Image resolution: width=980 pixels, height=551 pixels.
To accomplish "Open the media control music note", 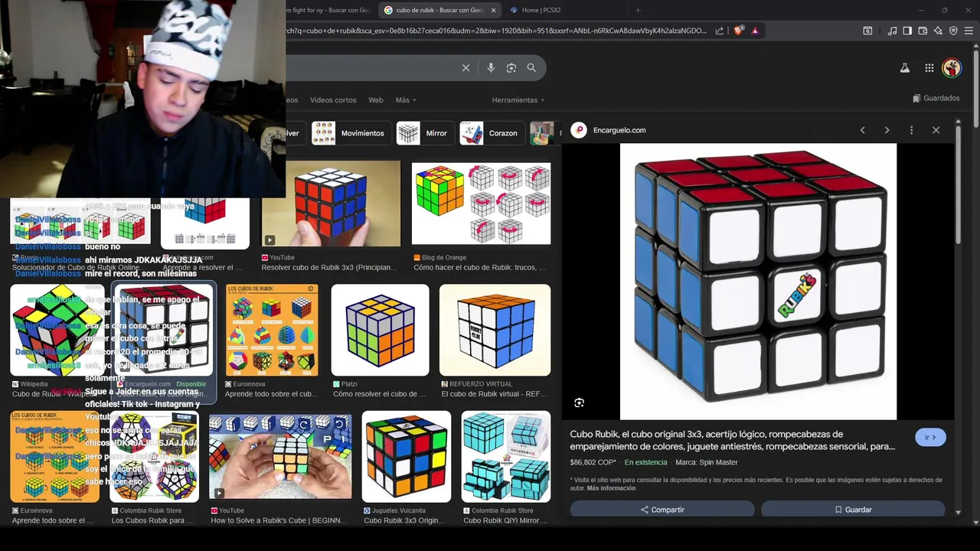I will (892, 31).
